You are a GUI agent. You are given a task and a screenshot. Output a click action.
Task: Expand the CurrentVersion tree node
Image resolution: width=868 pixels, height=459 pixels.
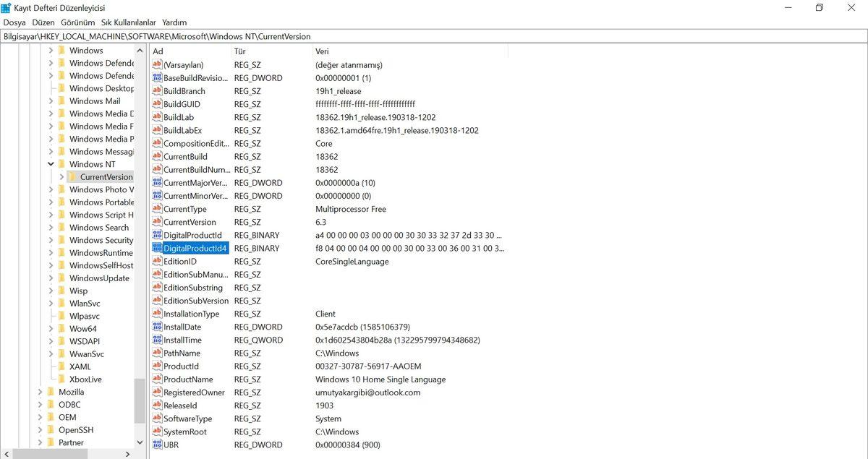(x=62, y=176)
